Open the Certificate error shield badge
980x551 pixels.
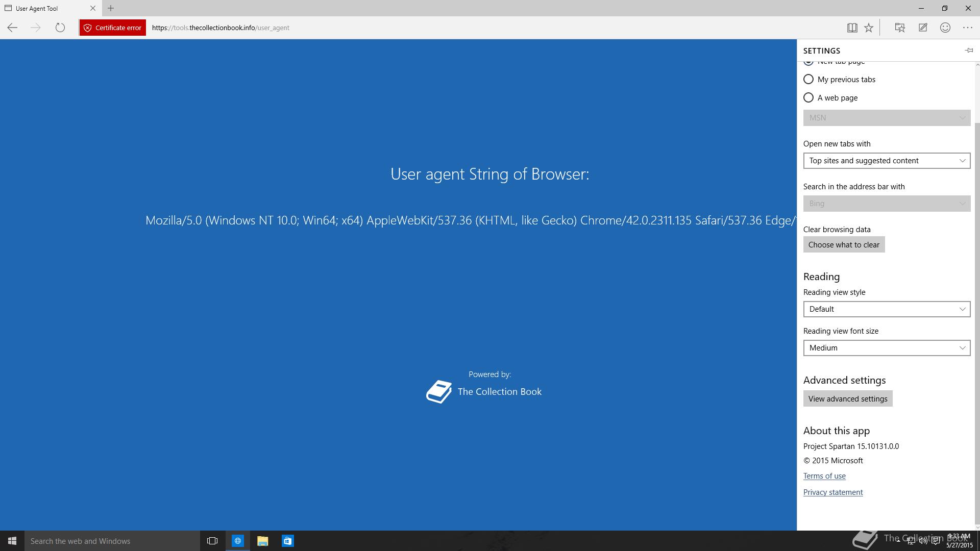coord(112,28)
